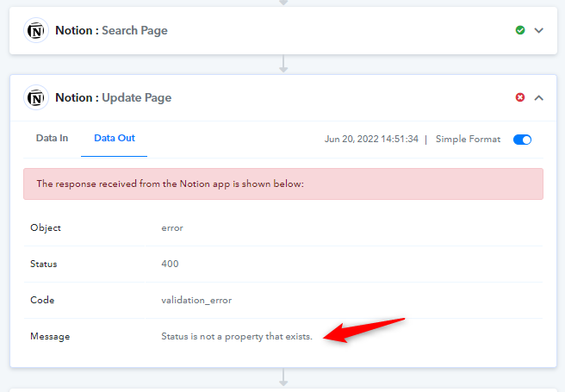Click the Simple Format label

tap(468, 139)
